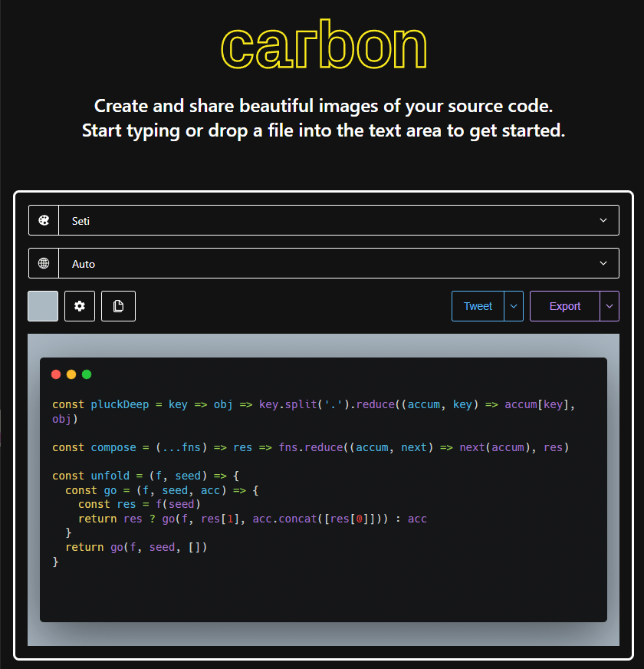Open the background color swatch
644x669 pixels.
pos(43,306)
